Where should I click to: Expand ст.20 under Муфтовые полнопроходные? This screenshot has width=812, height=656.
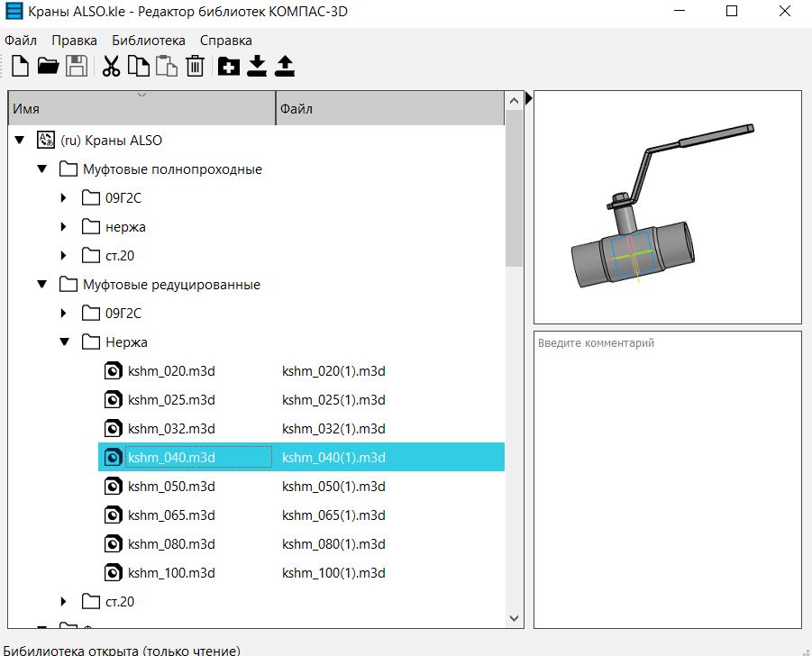[x=64, y=255]
